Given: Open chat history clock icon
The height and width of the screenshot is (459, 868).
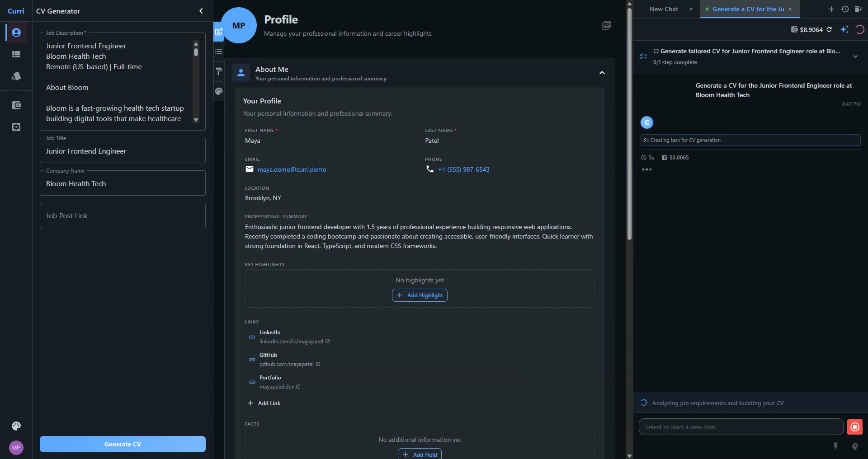Looking at the screenshot, I should point(844,9).
